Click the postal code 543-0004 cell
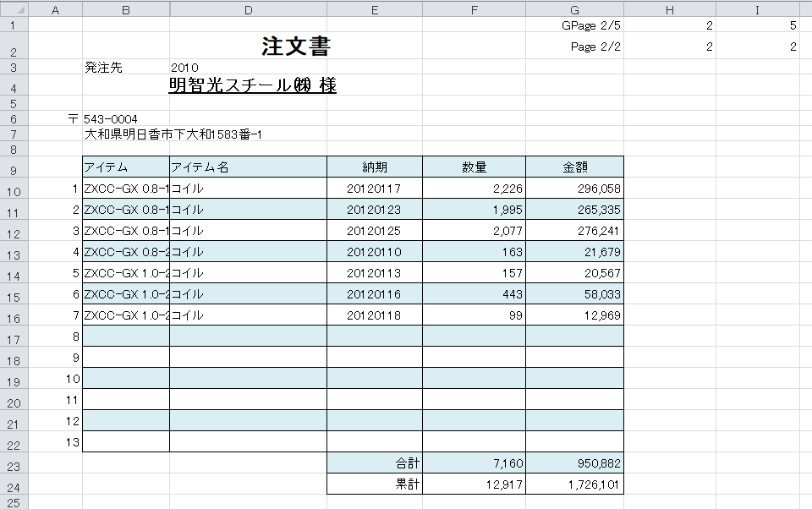Viewport: 812px width, 509px height. point(126,119)
